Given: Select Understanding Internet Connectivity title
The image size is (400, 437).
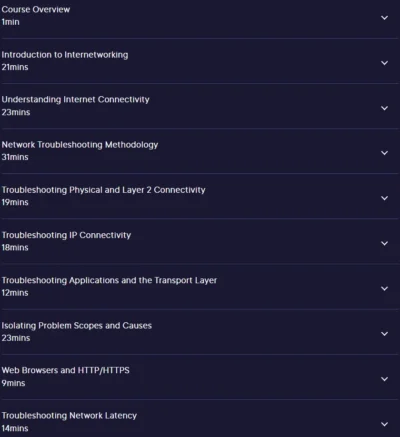Looking at the screenshot, I should [75, 100].
